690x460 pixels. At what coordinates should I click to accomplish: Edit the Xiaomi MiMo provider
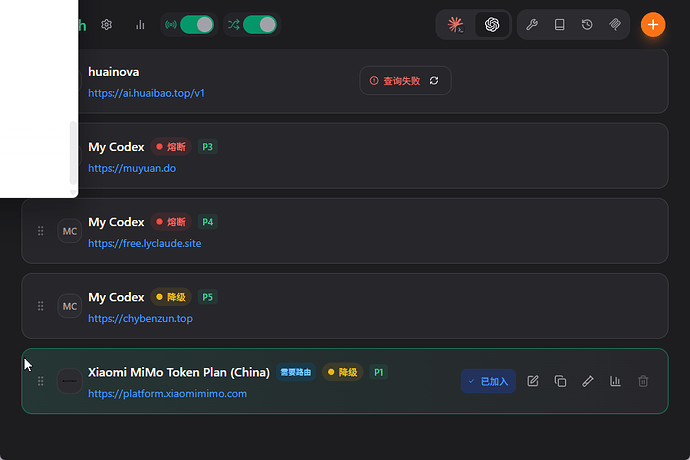(x=533, y=381)
